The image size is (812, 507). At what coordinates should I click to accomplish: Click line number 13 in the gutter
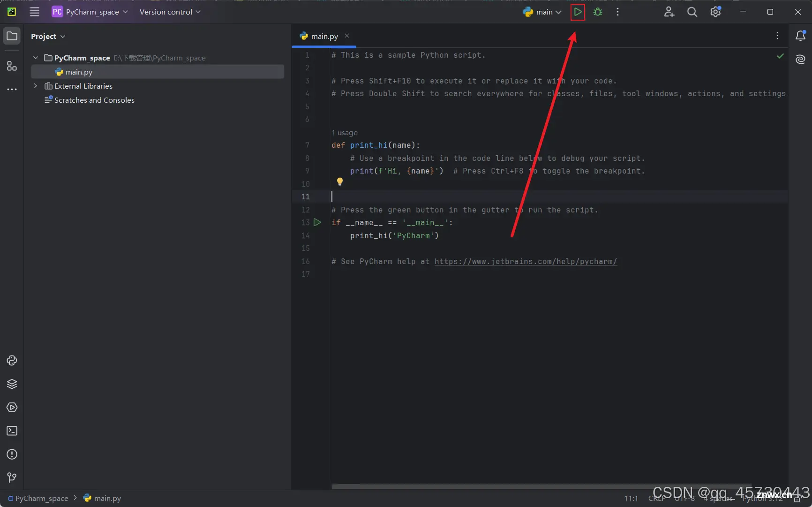(306, 222)
